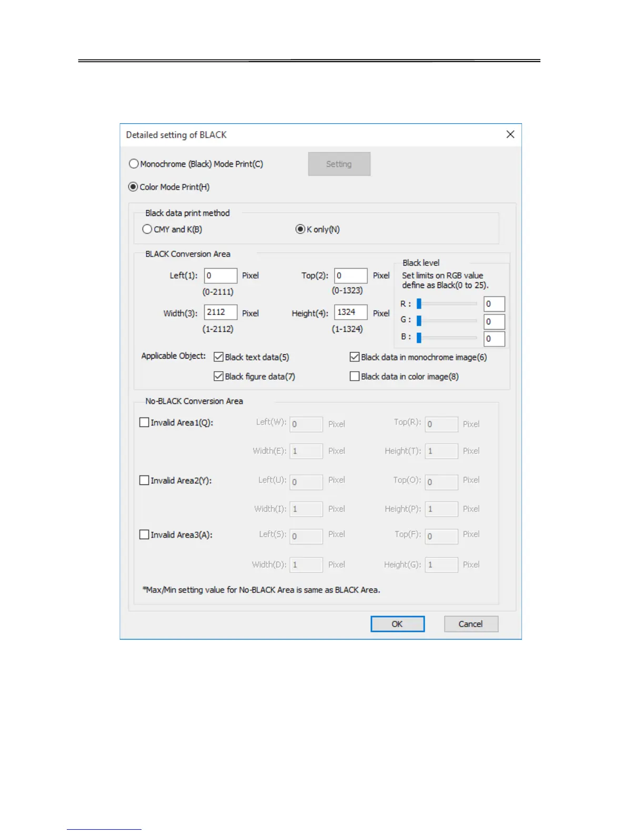Click the (0-1323) range hint text

pyautogui.click(x=347, y=290)
